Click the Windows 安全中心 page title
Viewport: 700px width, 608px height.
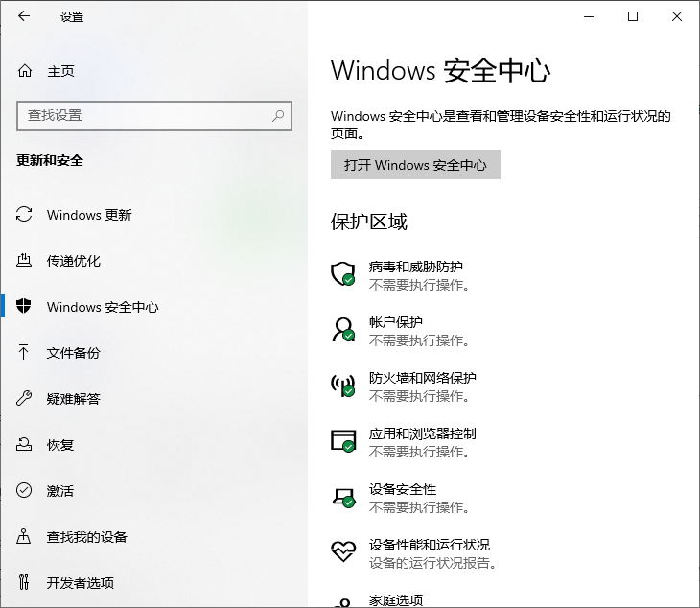pos(440,71)
